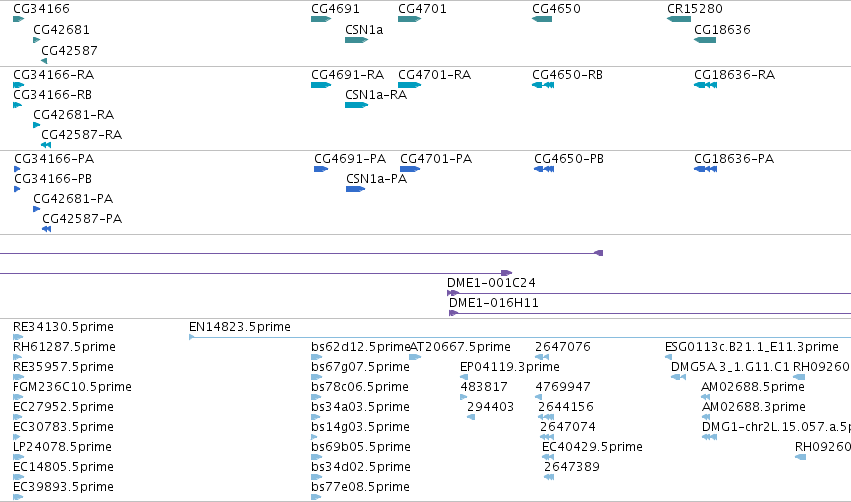This screenshot has width=851, height=502.
Task: Select the CSN1a-RA transcript glyph
Action: 357,105
